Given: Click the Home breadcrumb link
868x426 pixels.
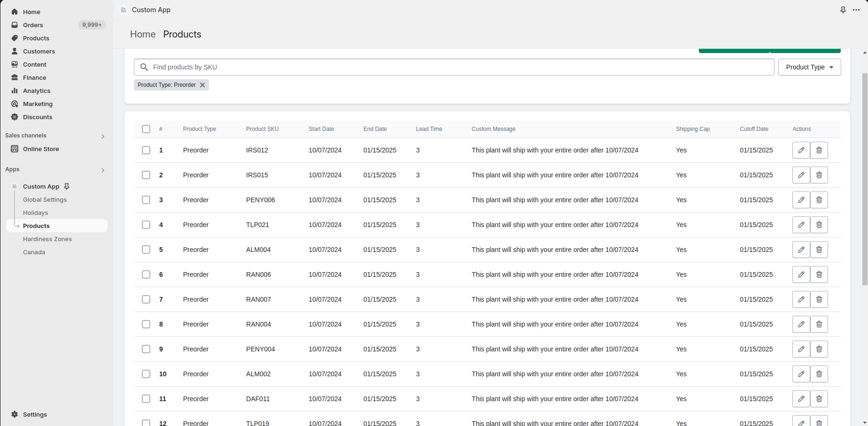Looking at the screenshot, I should click(x=143, y=34).
